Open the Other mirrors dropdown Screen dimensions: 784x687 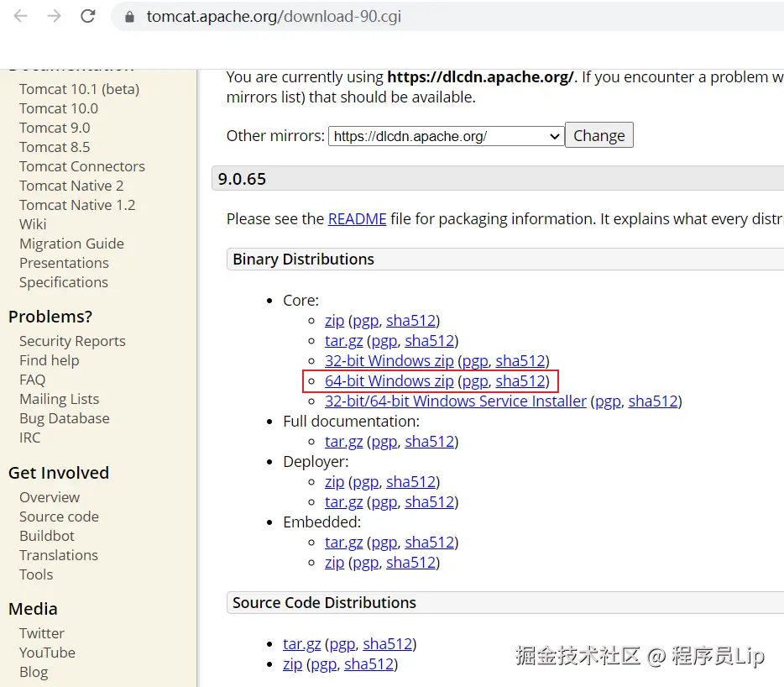[446, 136]
